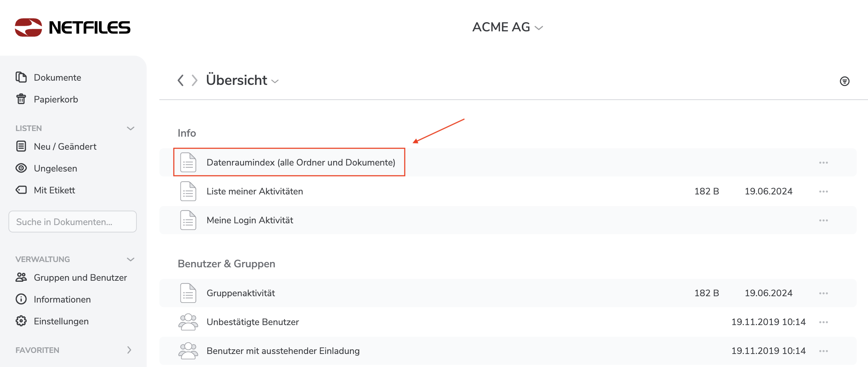Open more options for Datenraumindex
The height and width of the screenshot is (367, 868).
coord(823,163)
